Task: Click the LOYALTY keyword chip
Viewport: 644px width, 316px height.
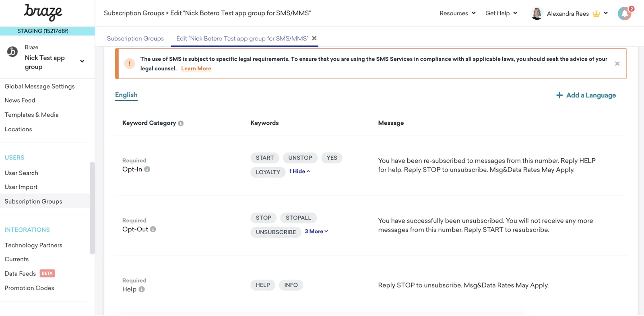Action: [268, 172]
